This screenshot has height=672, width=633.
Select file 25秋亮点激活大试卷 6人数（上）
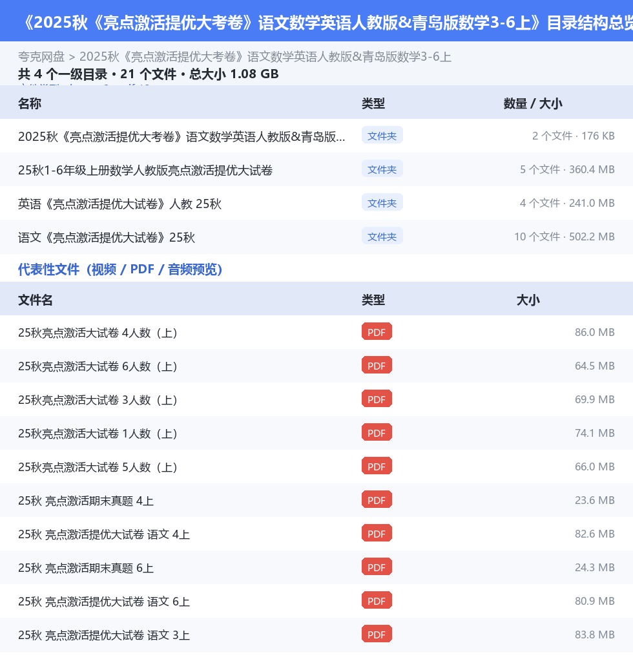point(98,366)
